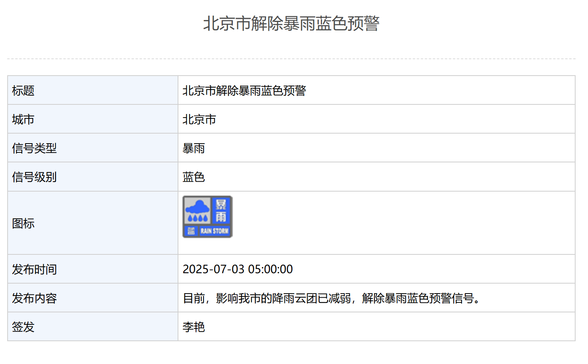Click the 图标 row label
The height and width of the screenshot is (364, 588).
click(x=23, y=223)
